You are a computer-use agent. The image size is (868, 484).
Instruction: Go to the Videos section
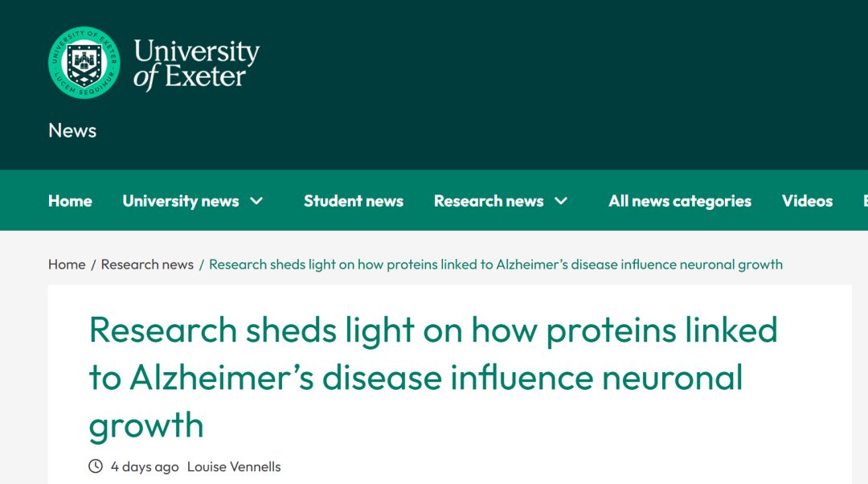[807, 201]
